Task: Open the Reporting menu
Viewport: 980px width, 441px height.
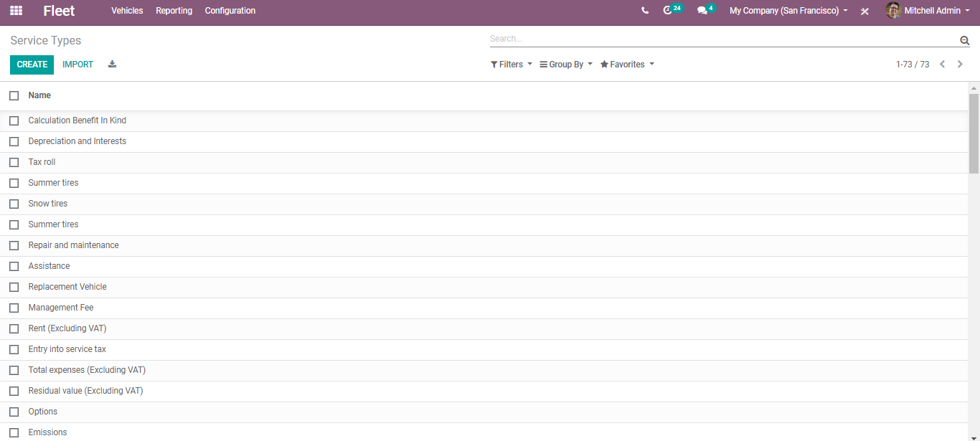Action: click(174, 11)
